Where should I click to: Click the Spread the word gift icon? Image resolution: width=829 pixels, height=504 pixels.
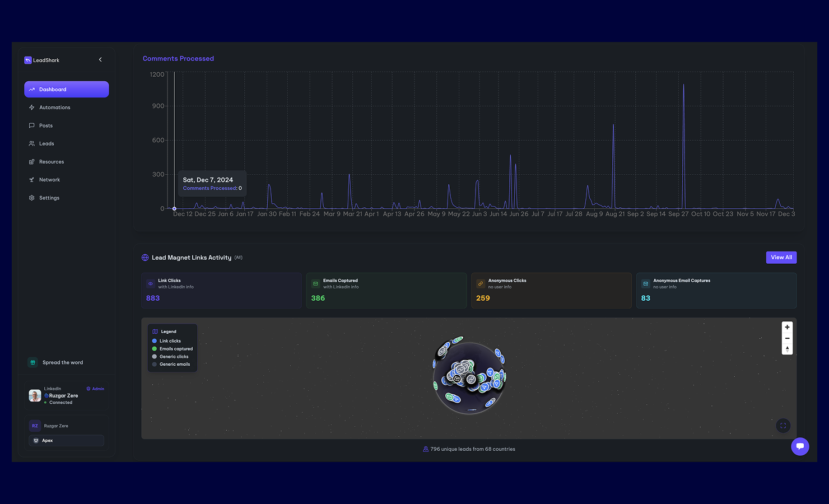(32, 362)
